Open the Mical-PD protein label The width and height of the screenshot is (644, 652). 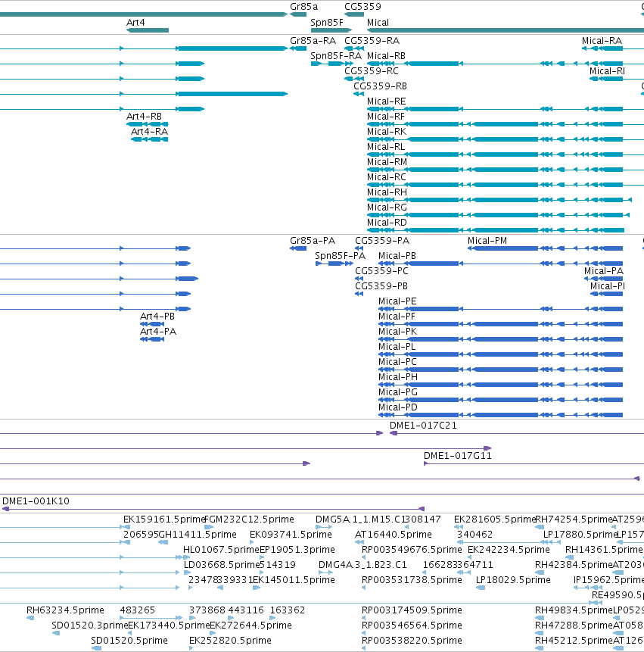(398, 407)
